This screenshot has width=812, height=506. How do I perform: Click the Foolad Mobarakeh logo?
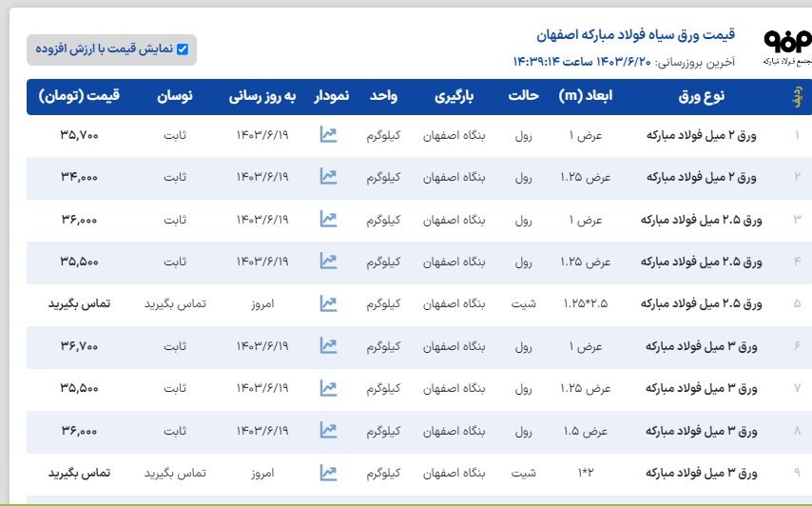click(x=786, y=46)
